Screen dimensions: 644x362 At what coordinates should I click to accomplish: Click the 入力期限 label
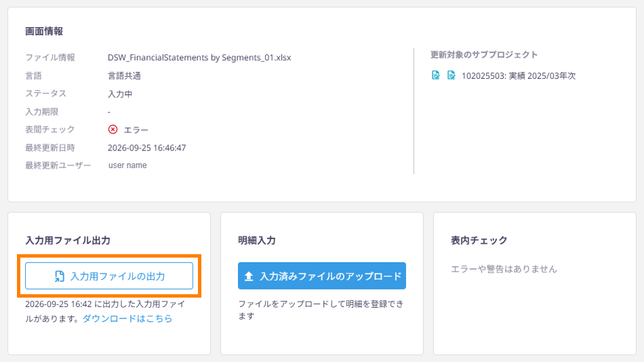point(42,112)
